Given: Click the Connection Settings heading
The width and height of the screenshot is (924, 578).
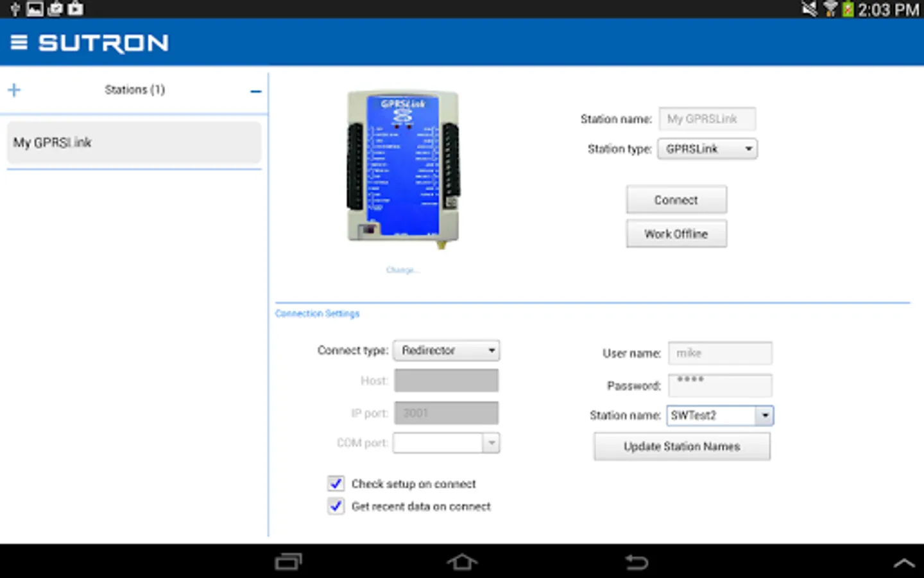Looking at the screenshot, I should tap(317, 313).
